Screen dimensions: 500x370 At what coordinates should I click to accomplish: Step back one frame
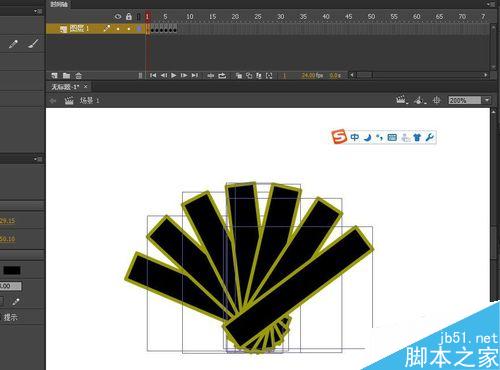point(164,76)
